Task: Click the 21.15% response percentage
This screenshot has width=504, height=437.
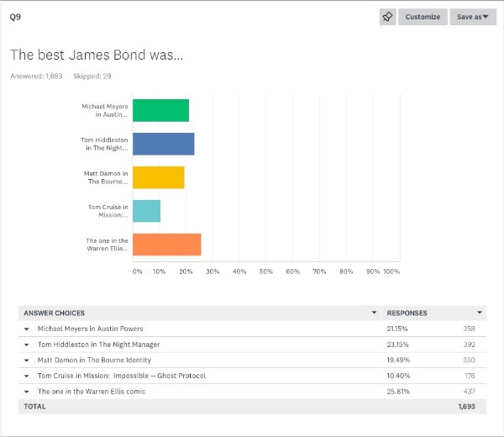Action: (x=397, y=329)
